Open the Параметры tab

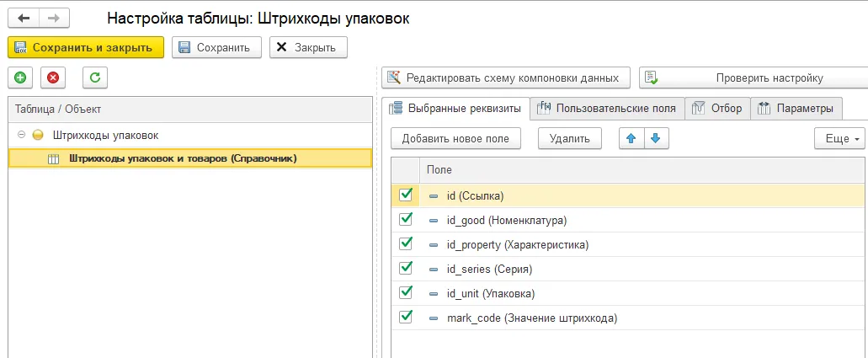tap(796, 109)
